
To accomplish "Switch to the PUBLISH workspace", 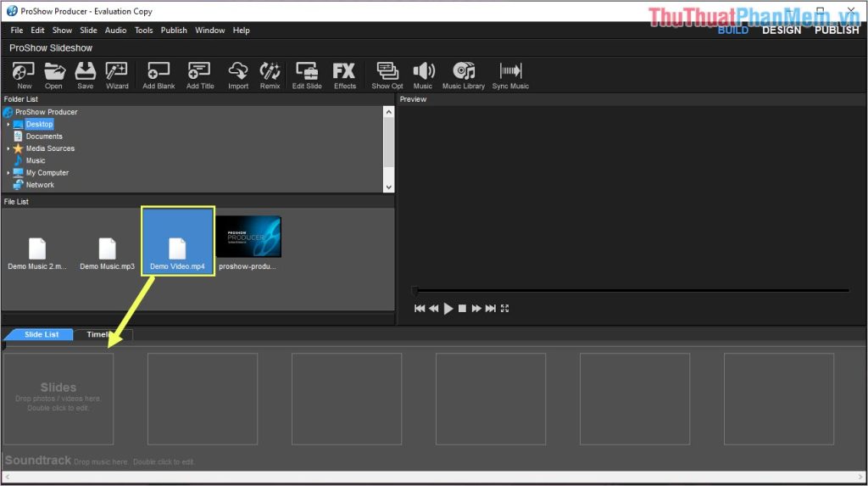I will pos(837,30).
